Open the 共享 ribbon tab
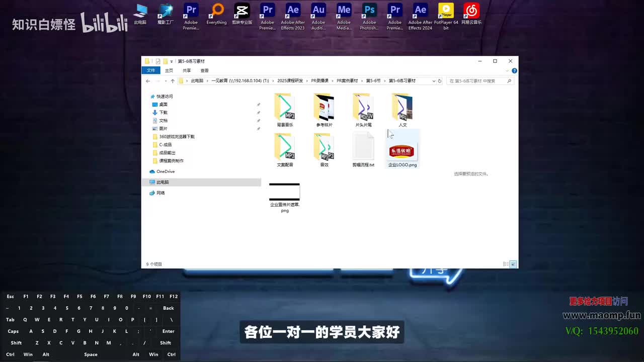Viewport: 644px width, 362px height. coord(187,70)
